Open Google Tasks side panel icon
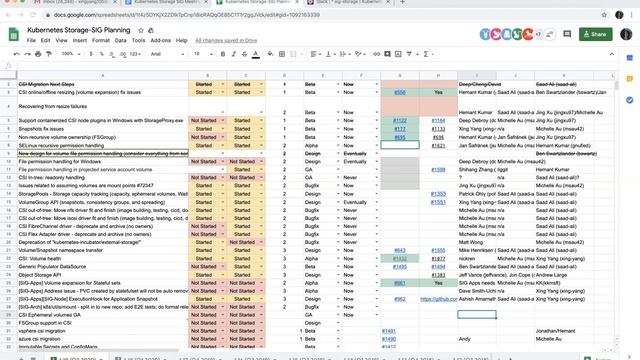The height and width of the screenshot is (360, 640). 630,100
